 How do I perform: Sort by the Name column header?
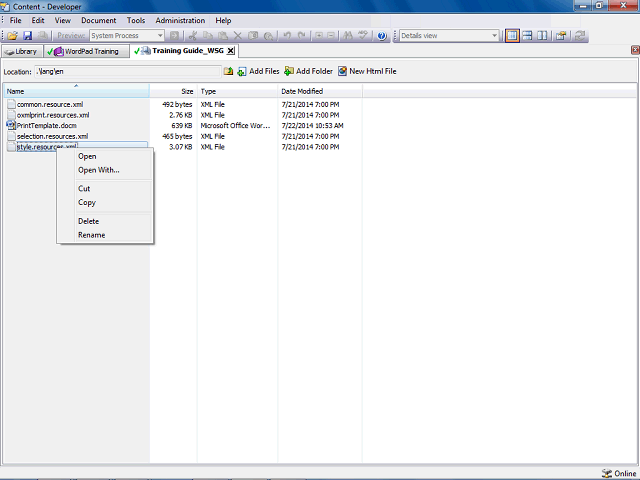(77, 91)
